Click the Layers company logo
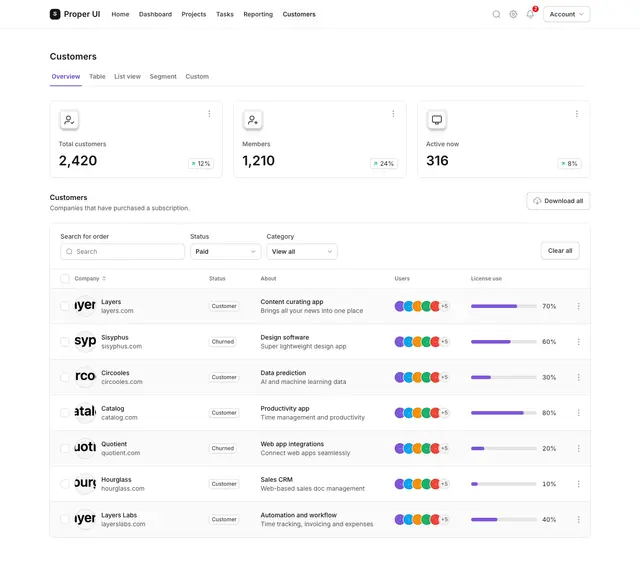The width and height of the screenshot is (640, 580). point(85,306)
